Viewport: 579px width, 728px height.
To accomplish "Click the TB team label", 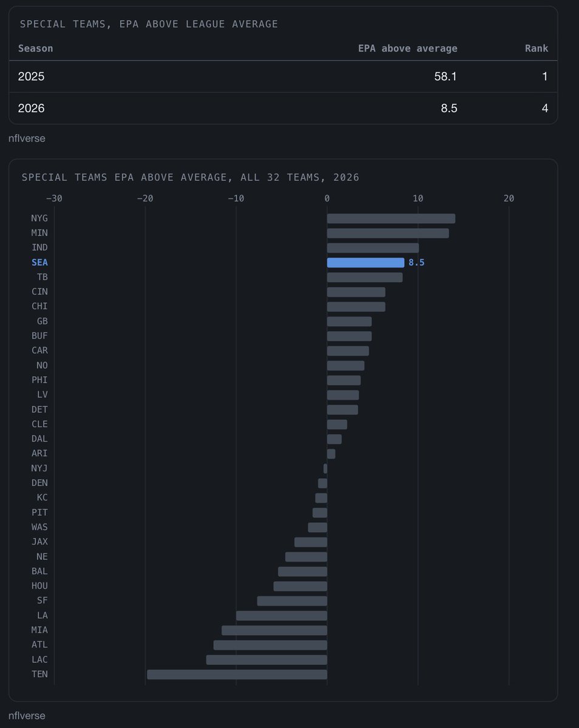I will [x=42, y=277].
